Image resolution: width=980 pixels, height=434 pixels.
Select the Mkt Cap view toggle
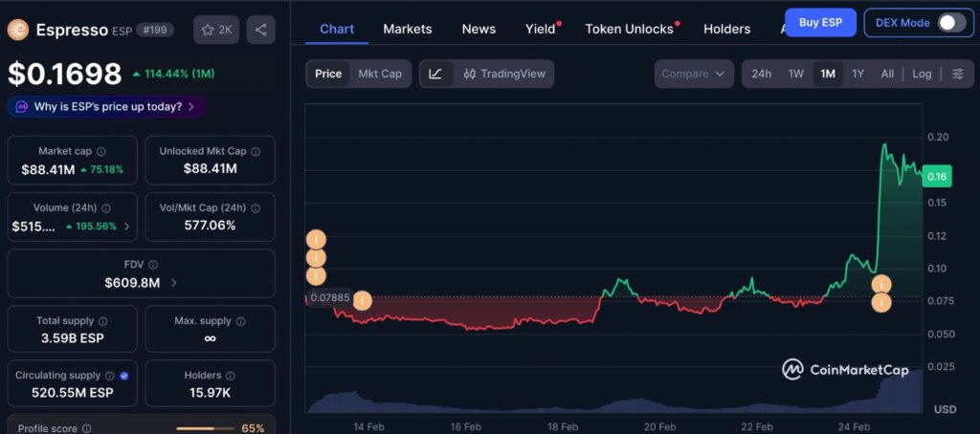(380, 74)
